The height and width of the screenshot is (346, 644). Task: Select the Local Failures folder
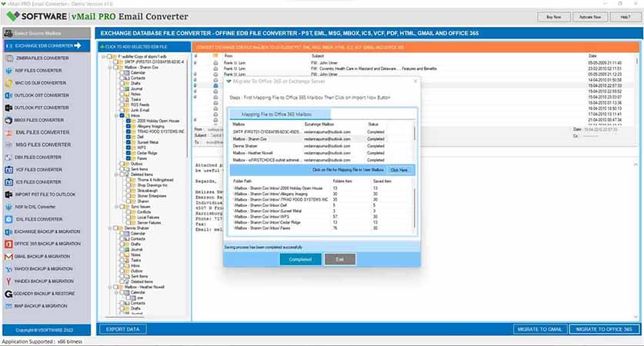pos(148,218)
